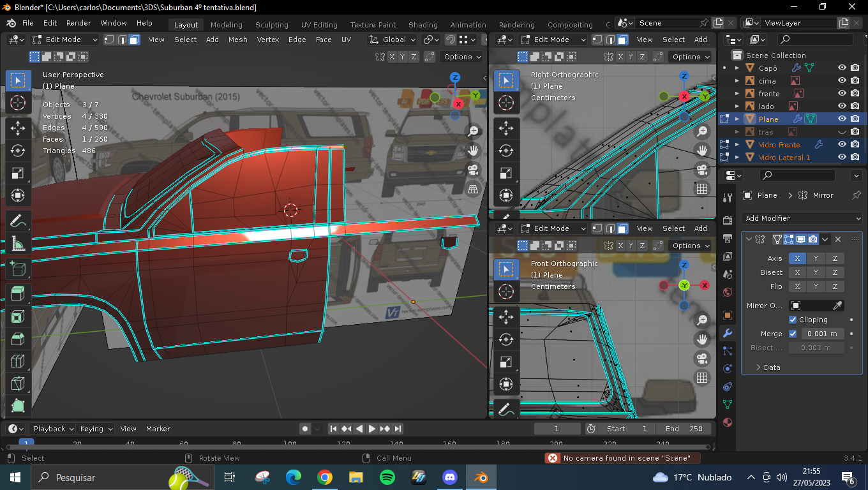This screenshot has height=490, width=868.
Task: Open the Object Data properties tab
Action: pyautogui.click(x=727, y=405)
